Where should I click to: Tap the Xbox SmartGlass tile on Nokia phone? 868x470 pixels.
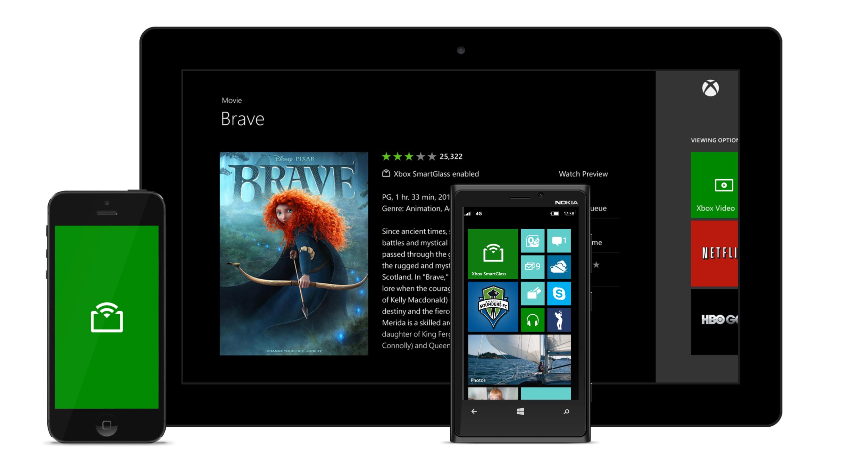click(x=492, y=254)
